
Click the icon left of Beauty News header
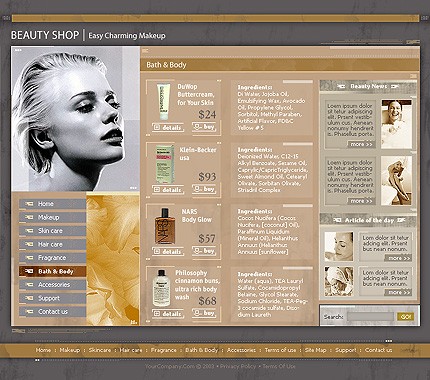[341, 86]
